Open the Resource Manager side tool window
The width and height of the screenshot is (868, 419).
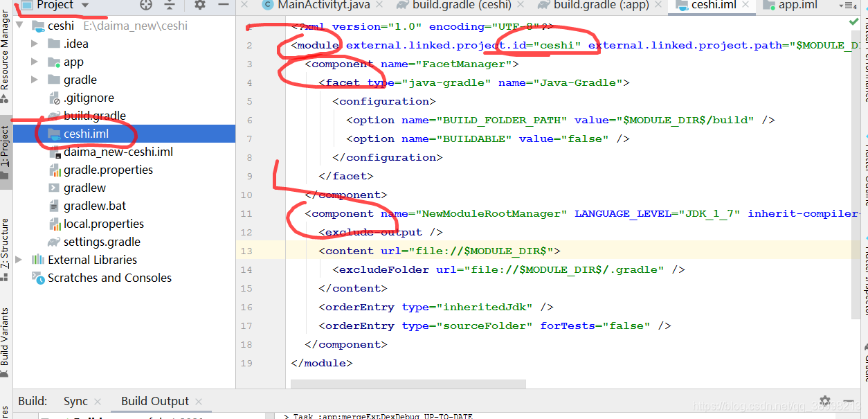pyautogui.click(x=6, y=57)
